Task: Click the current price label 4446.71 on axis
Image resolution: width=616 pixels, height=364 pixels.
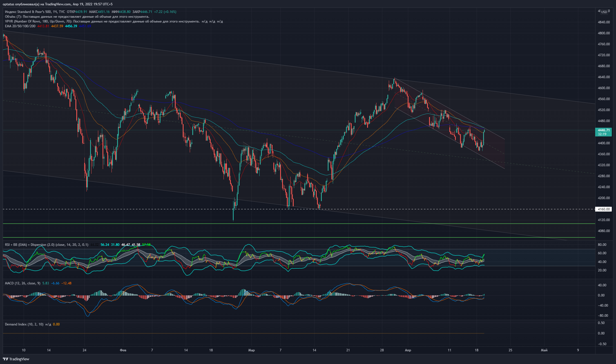Action: tap(604, 130)
